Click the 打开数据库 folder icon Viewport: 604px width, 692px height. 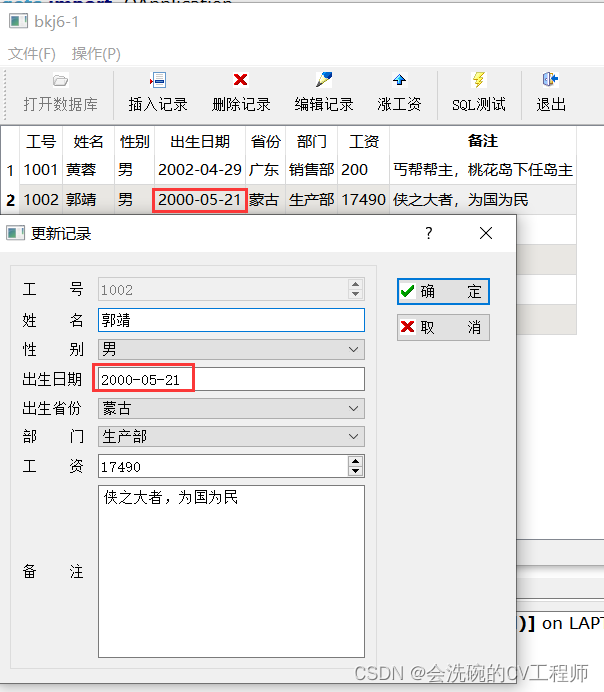pos(60,80)
